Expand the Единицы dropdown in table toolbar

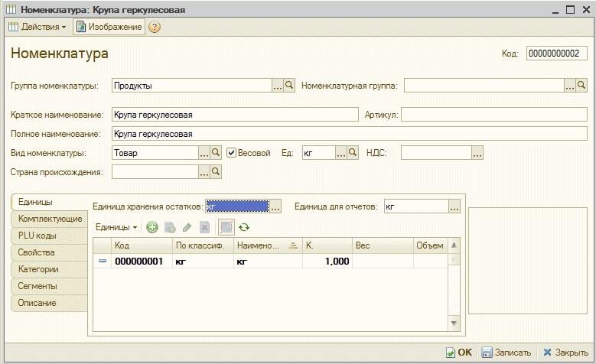[116, 227]
